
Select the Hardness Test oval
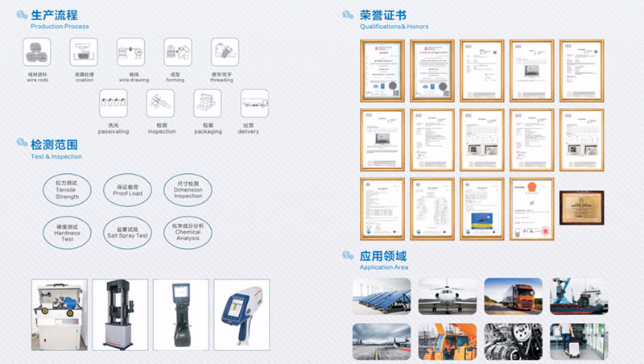click(x=67, y=231)
